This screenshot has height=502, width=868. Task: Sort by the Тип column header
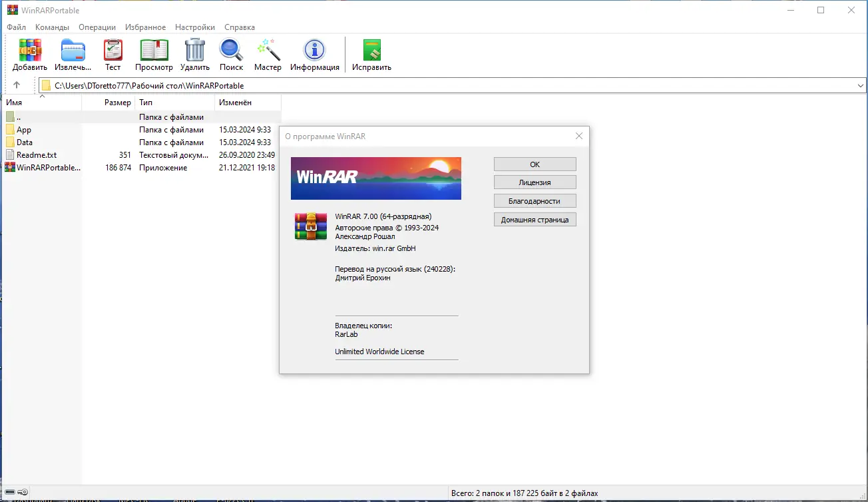(175, 103)
